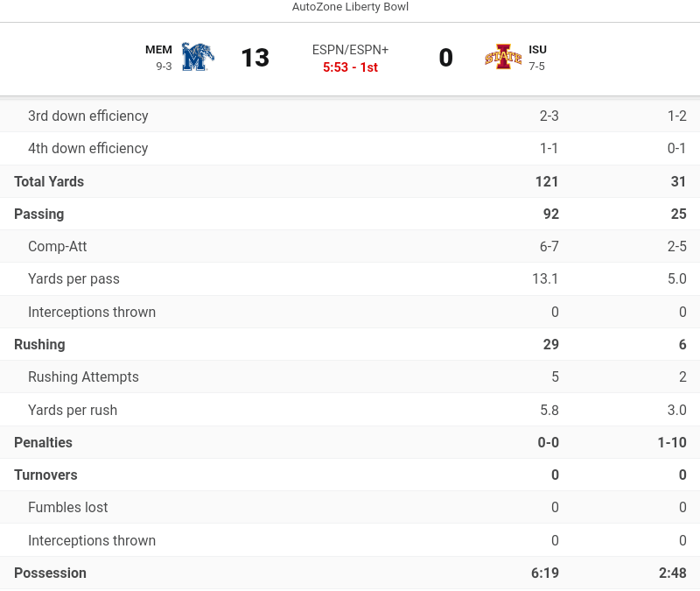The height and width of the screenshot is (591, 700).
Task: Click the Yards per pass label
Action: (x=73, y=279)
